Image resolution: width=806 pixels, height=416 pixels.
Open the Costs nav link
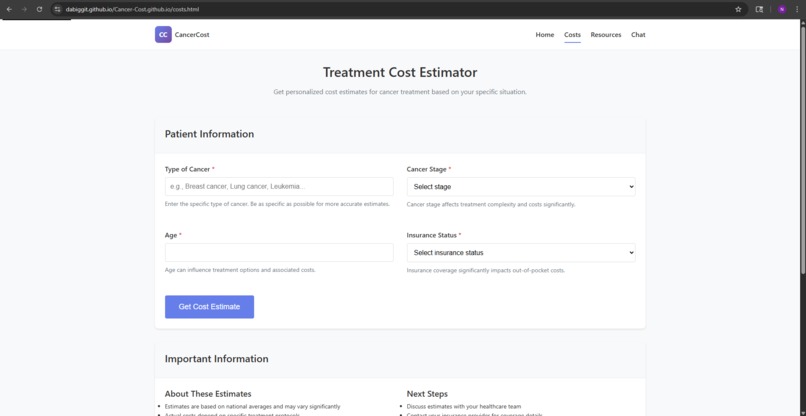(x=572, y=35)
